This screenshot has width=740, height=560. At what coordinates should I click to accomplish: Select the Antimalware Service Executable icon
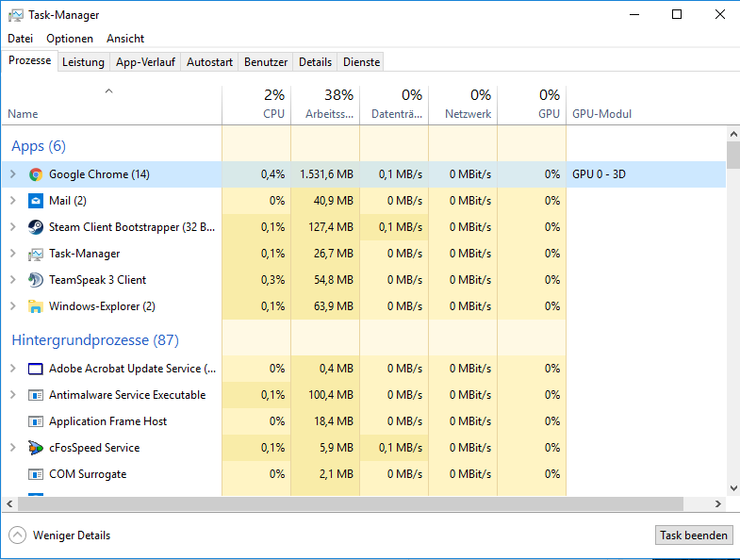(x=36, y=395)
